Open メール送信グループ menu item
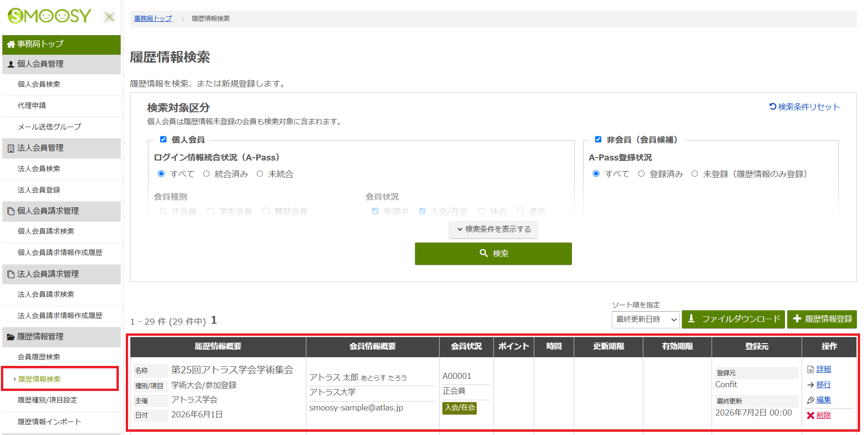The height and width of the screenshot is (435, 868). tap(61, 127)
